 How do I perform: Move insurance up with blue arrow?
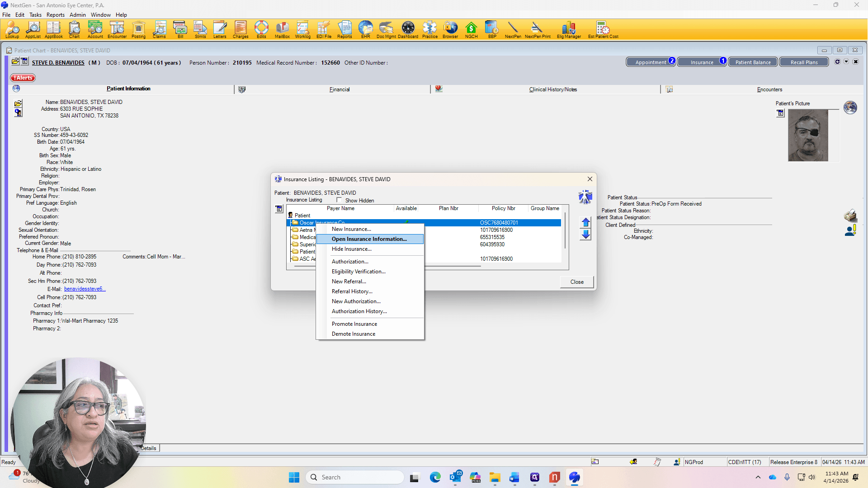click(585, 222)
